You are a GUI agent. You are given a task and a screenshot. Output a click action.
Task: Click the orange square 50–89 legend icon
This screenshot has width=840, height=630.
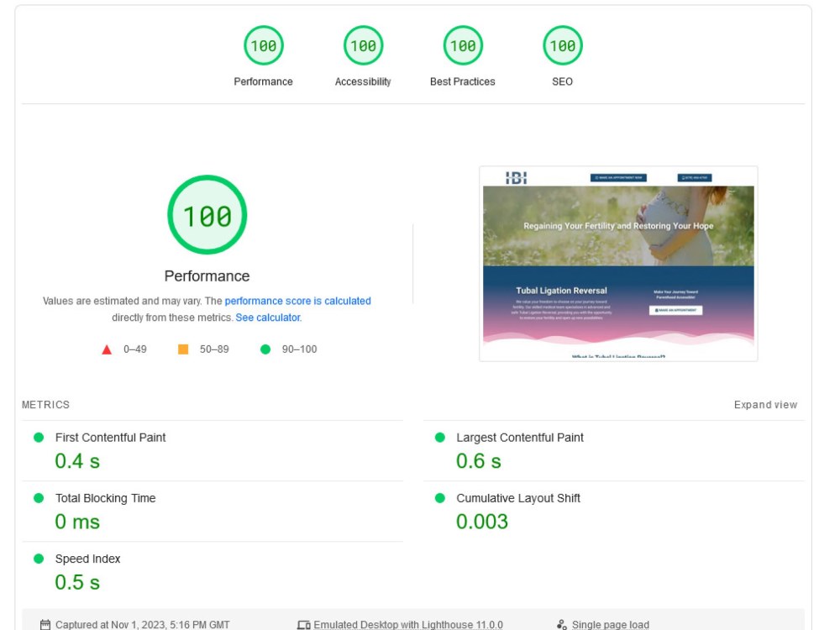coord(183,349)
